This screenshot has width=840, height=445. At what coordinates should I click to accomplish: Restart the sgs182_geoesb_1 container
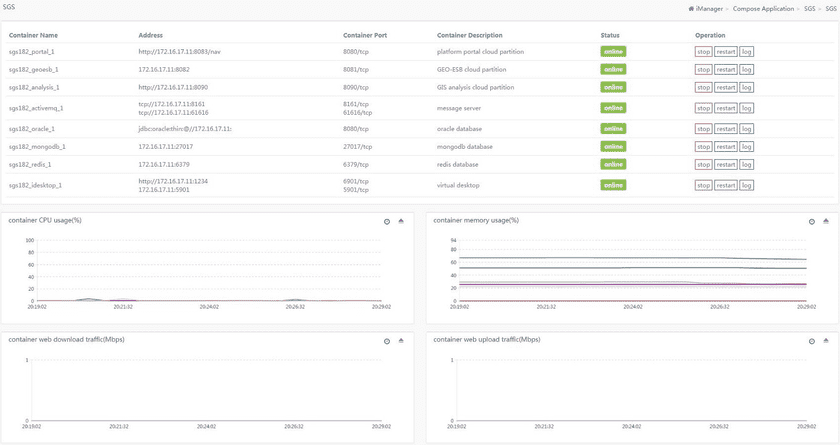(x=726, y=70)
